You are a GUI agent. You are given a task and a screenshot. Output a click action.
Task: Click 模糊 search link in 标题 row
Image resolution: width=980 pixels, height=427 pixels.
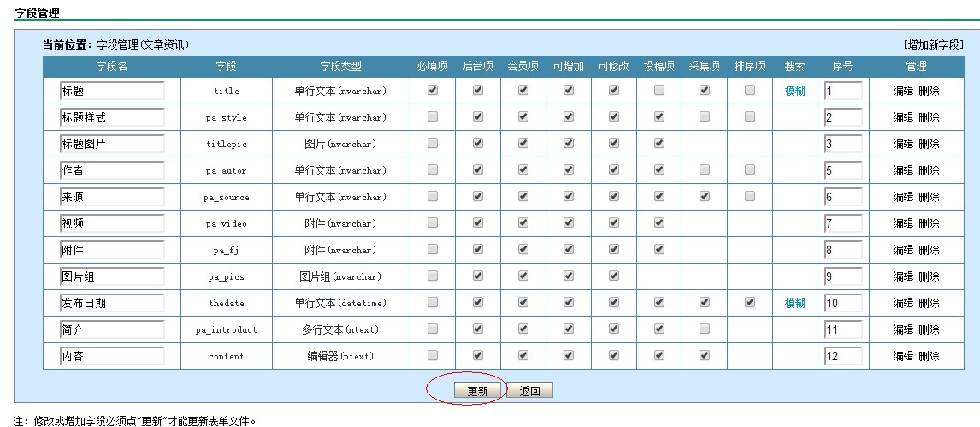click(795, 91)
